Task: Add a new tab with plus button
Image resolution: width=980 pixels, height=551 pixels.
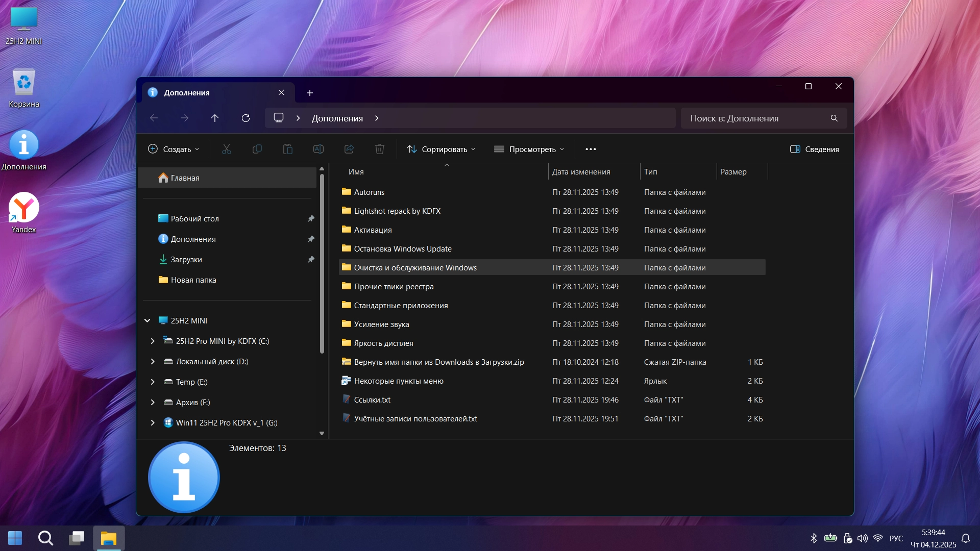Action: point(309,92)
